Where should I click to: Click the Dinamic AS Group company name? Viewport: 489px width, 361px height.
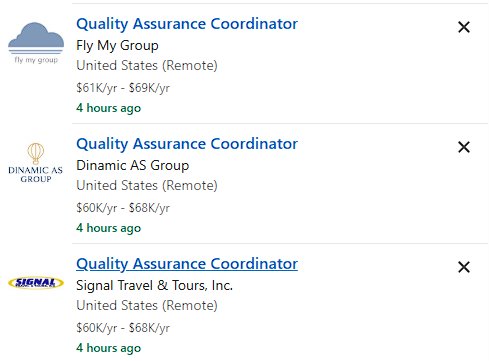(133, 165)
